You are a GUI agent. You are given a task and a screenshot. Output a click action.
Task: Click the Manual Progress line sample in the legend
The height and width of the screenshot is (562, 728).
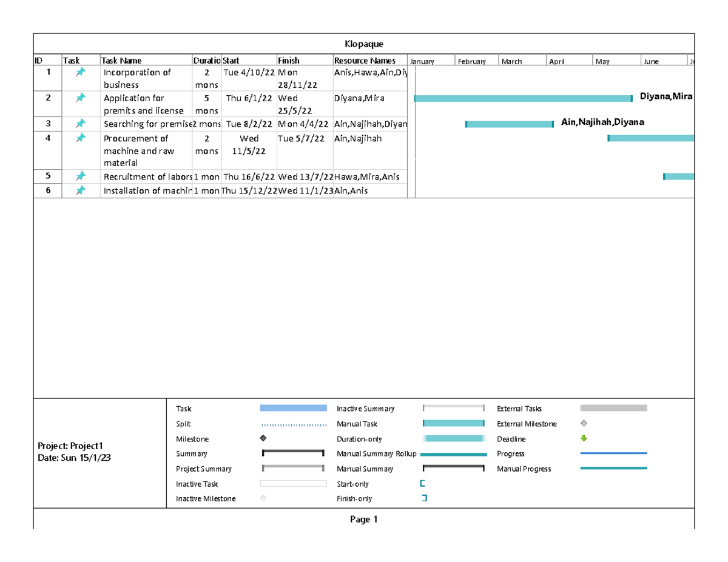tap(614, 469)
